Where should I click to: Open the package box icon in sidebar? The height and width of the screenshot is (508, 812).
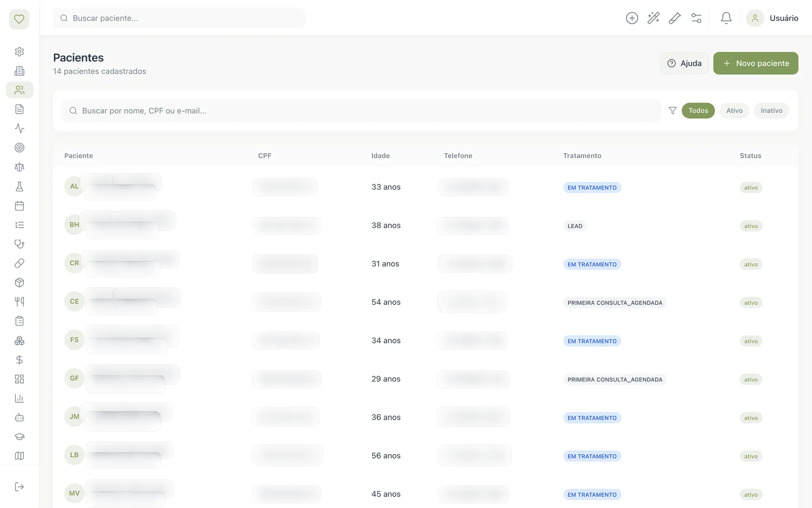click(19, 282)
